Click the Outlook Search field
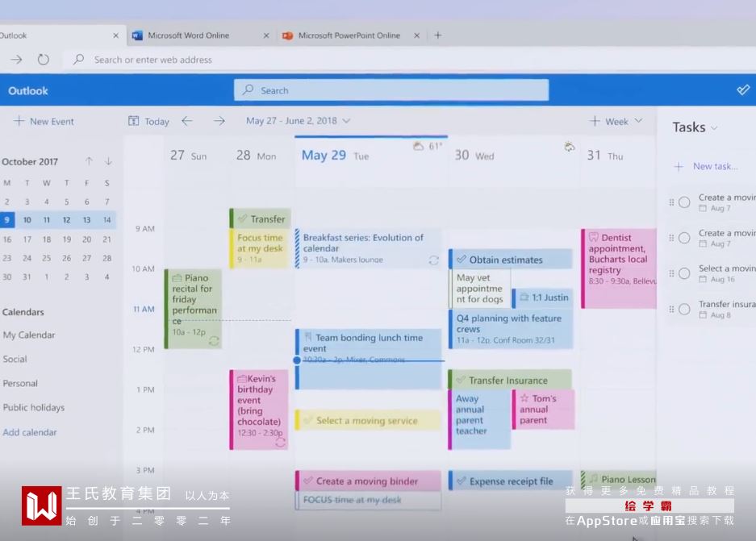The image size is (756, 541). 391,90
